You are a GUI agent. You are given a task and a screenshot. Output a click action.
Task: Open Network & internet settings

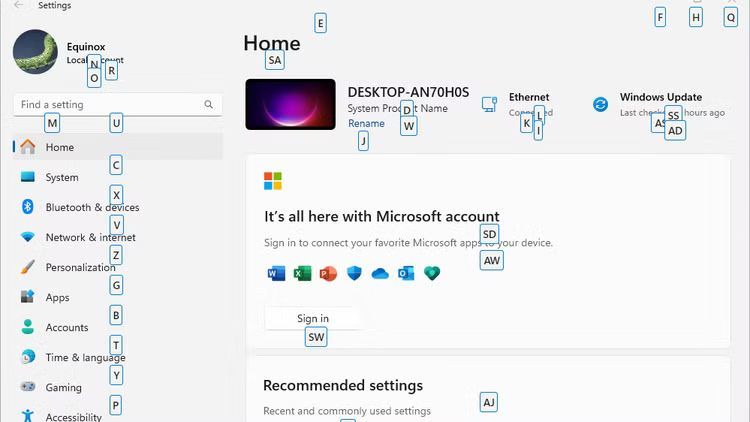118,237
